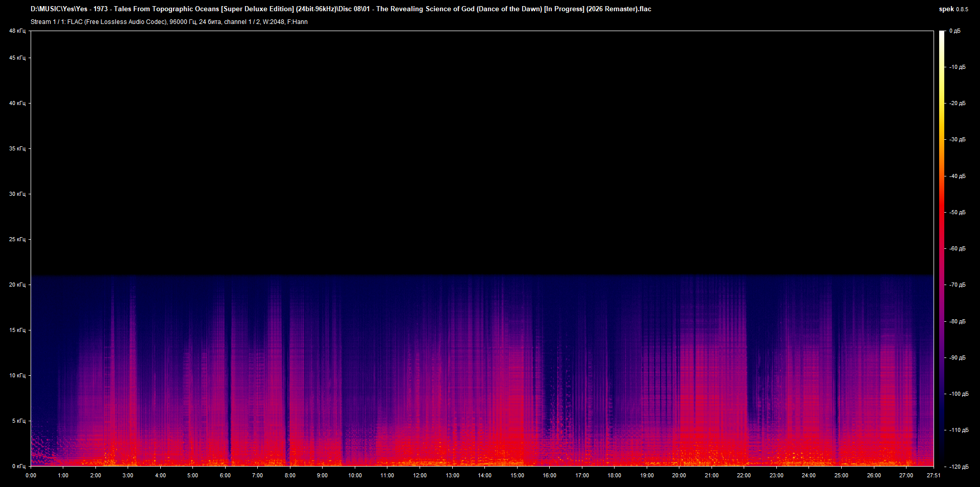Click the '25 кГц' frequency label
This screenshot has height=487, width=980.
pyautogui.click(x=17, y=239)
